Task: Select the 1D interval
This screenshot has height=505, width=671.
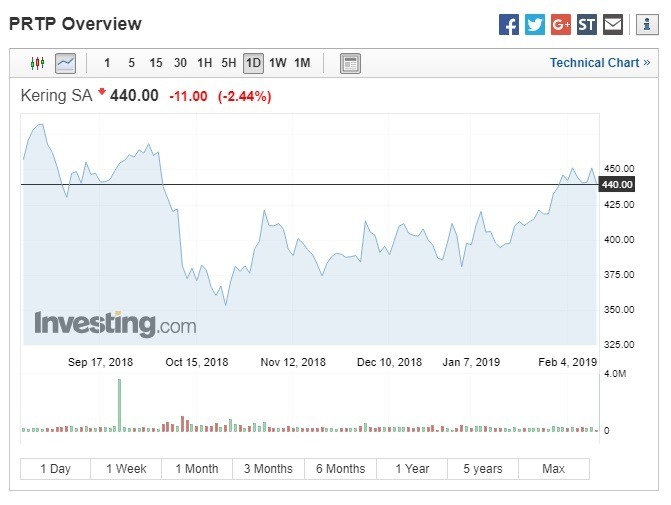Action: (x=253, y=63)
